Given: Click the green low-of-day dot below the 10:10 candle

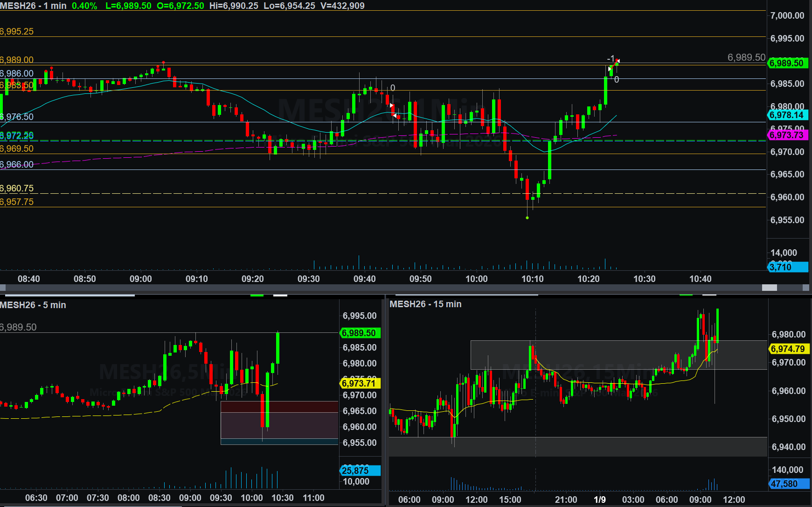Looking at the screenshot, I should pyautogui.click(x=527, y=218).
